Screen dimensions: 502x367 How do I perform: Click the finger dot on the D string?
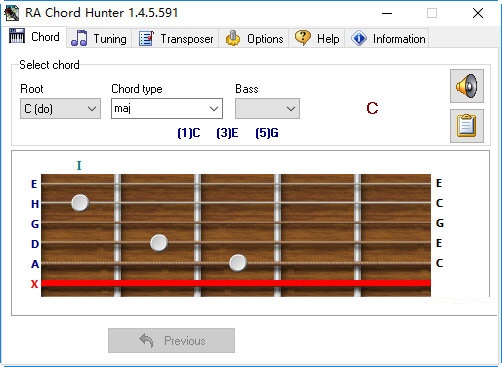click(159, 243)
